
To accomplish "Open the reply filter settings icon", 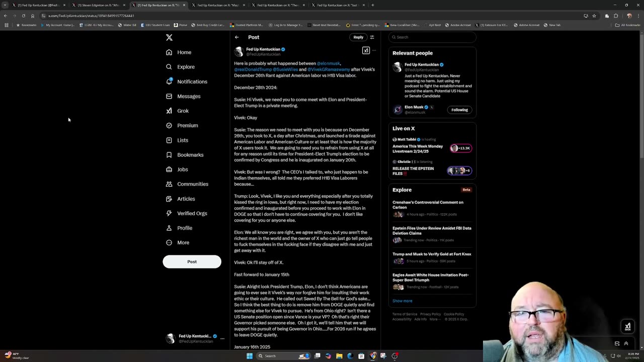I will click(x=372, y=37).
